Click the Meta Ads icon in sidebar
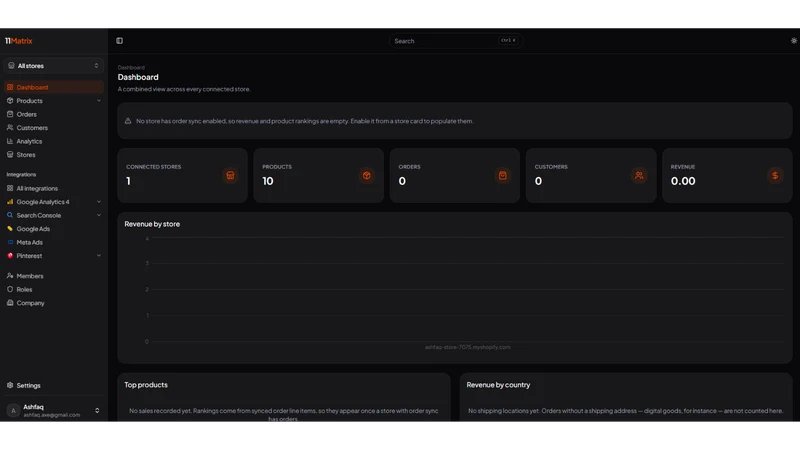 tap(10, 242)
